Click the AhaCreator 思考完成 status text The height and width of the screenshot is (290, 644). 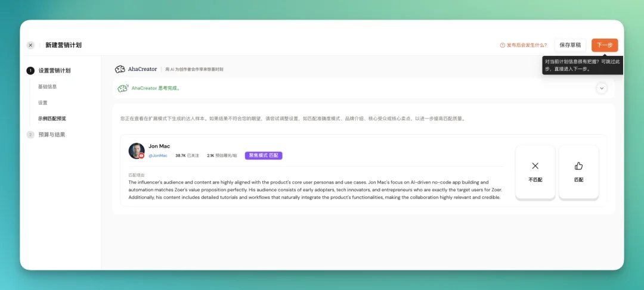pyautogui.click(x=156, y=88)
